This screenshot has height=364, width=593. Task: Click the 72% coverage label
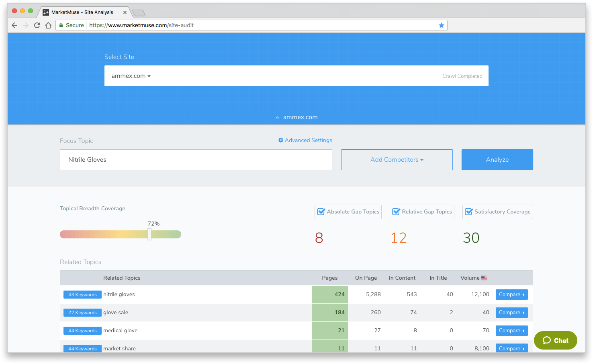153,224
